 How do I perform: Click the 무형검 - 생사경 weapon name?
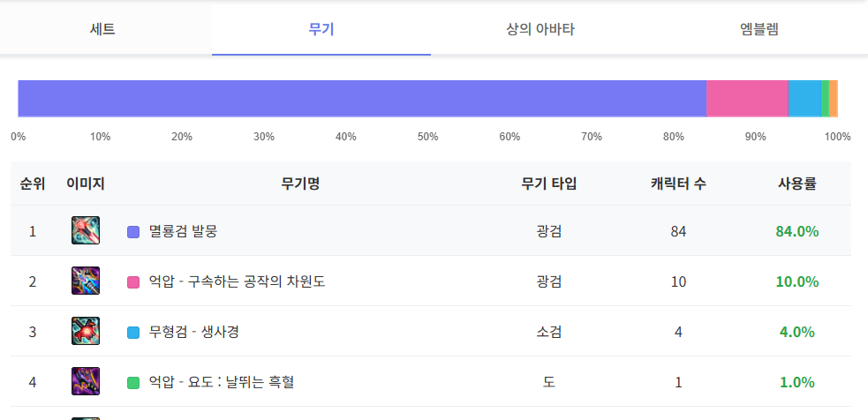tap(193, 332)
